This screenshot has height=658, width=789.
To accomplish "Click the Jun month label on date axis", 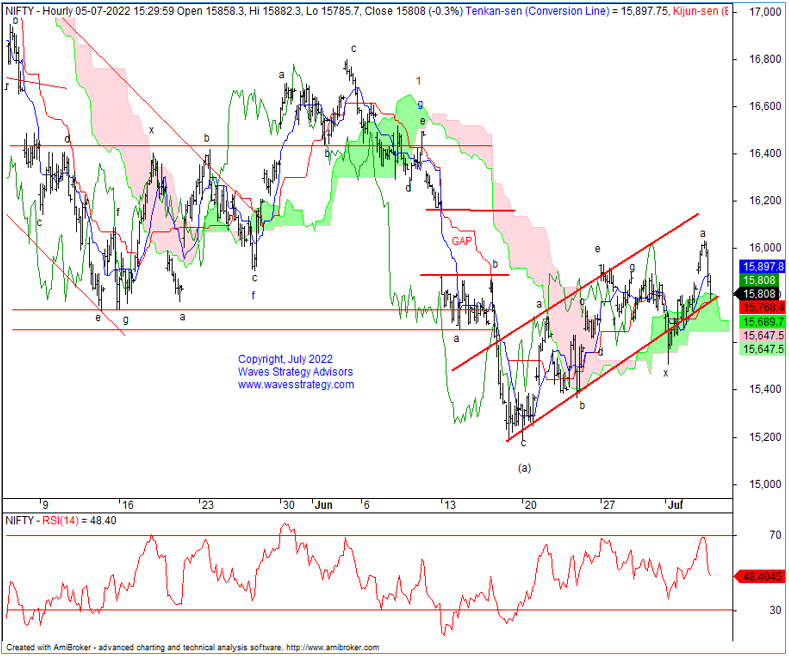I will [323, 505].
